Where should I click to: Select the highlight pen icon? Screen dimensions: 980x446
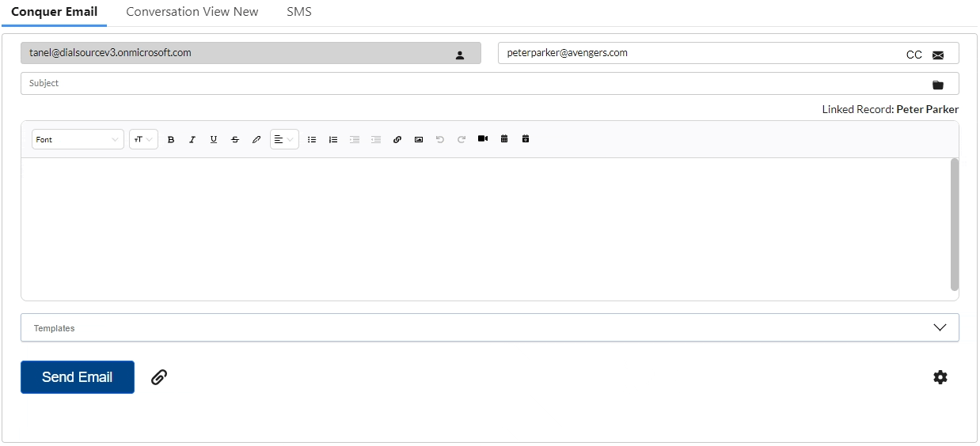[x=256, y=139]
